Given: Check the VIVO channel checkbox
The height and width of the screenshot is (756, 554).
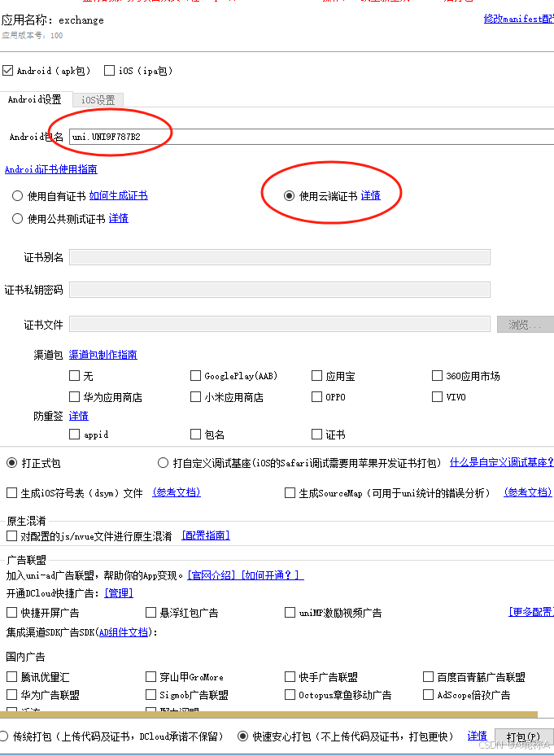Looking at the screenshot, I should pos(437,396).
